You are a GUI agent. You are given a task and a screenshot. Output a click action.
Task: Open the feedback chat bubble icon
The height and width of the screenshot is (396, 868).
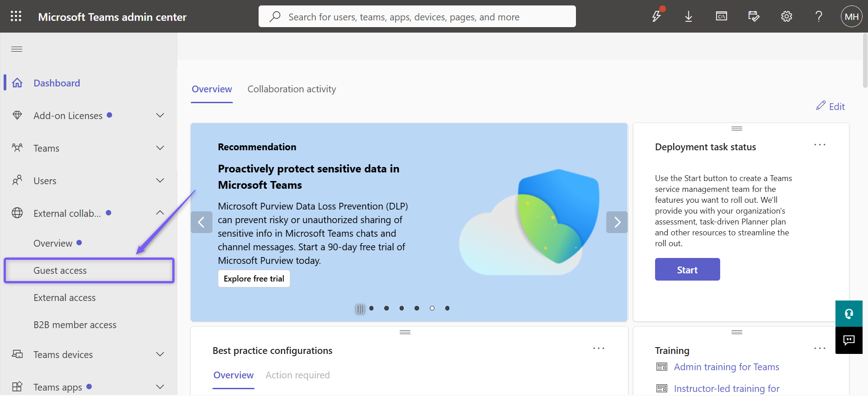(849, 340)
